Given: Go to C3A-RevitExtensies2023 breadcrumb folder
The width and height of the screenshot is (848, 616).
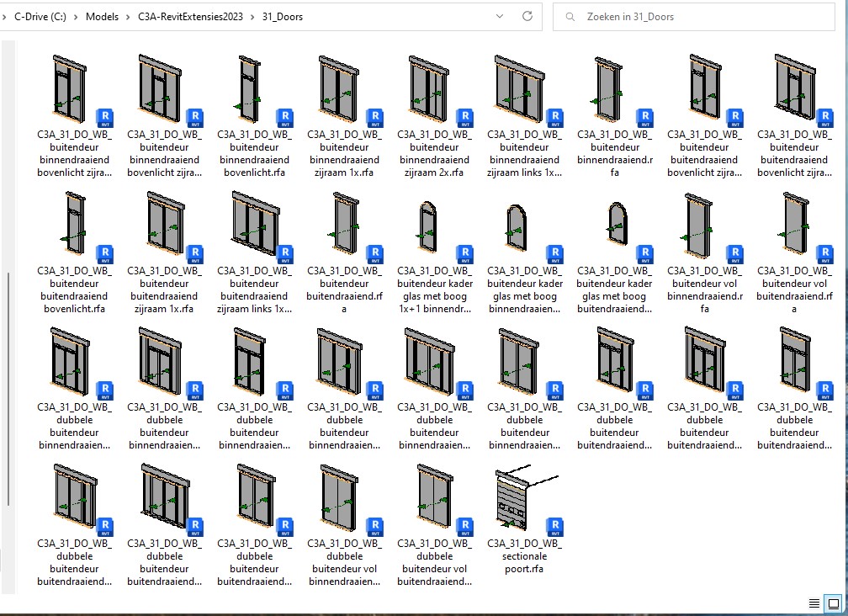Looking at the screenshot, I should (x=189, y=17).
